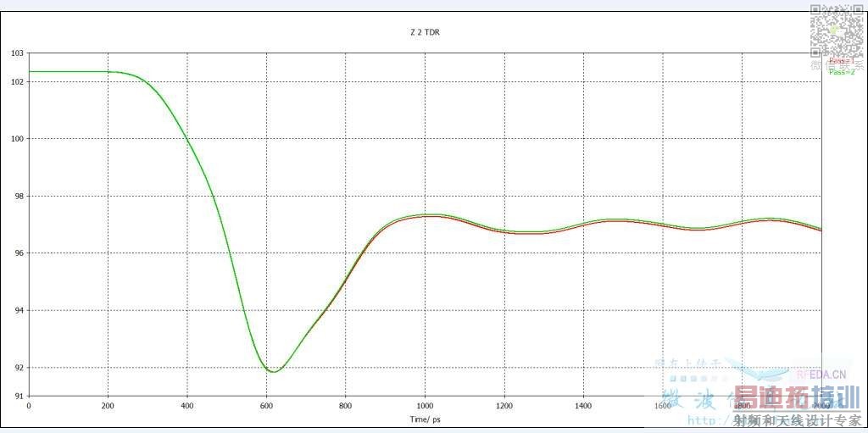Image resolution: width=868 pixels, height=433 pixels.
Task: Select the green "Pass=2" legend entry
Action: [842, 72]
